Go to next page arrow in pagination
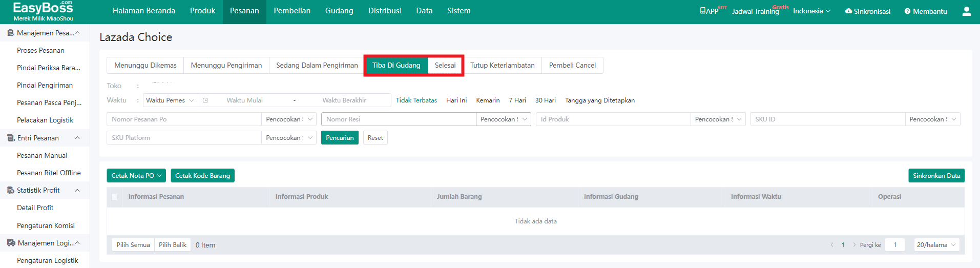The width and height of the screenshot is (980, 268). 854,245
